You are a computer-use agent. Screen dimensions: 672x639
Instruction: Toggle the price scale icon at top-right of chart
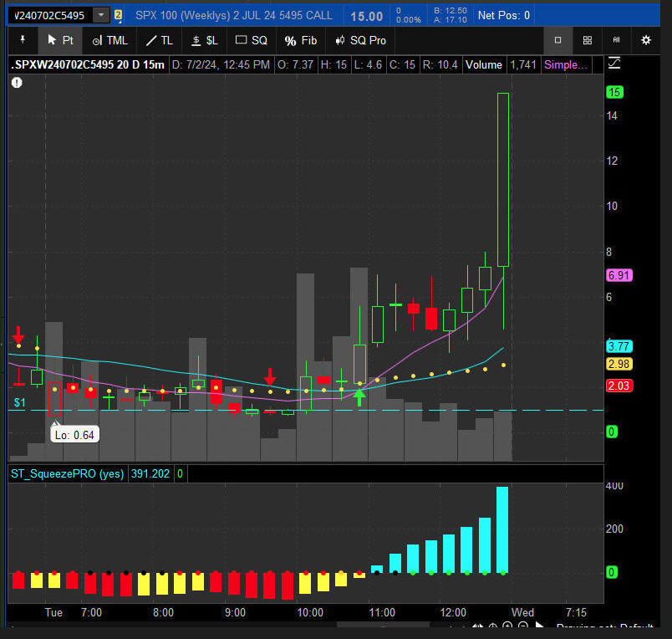click(615, 64)
